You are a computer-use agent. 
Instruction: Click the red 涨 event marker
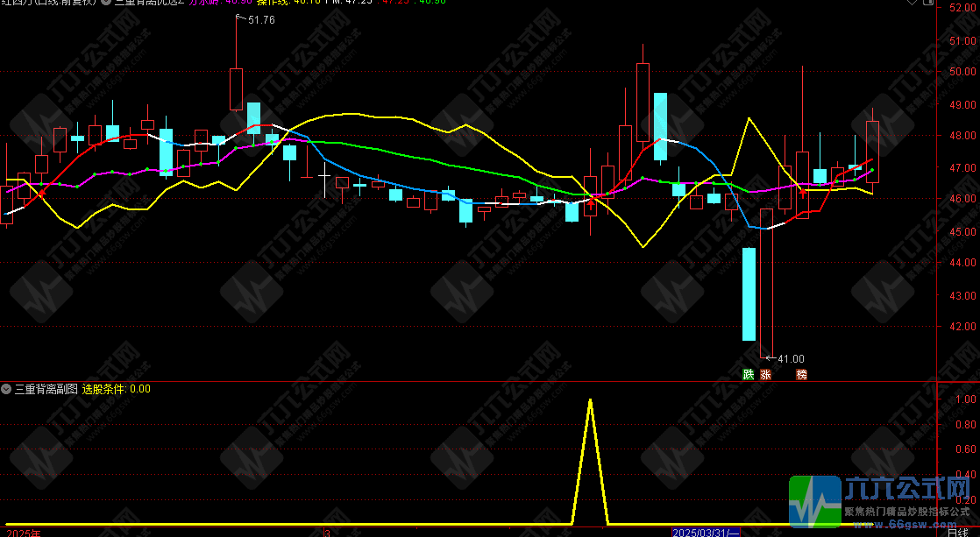coord(766,375)
